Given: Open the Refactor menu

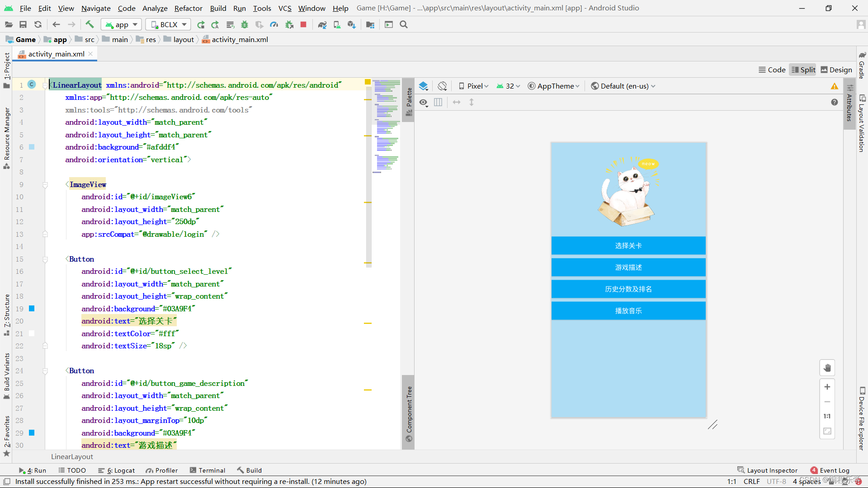Looking at the screenshot, I should 188,8.
